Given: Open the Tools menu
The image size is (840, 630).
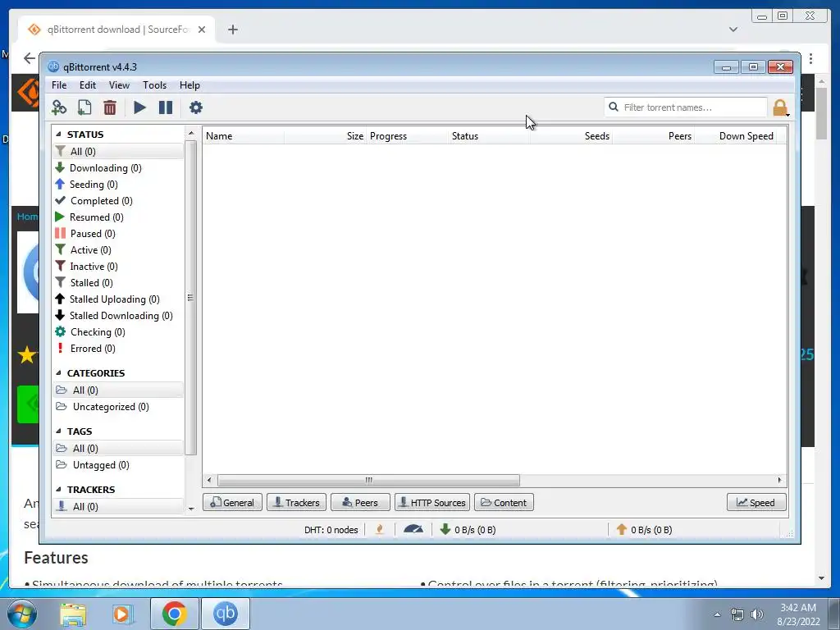Looking at the screenshot, I should click(154, 85).
